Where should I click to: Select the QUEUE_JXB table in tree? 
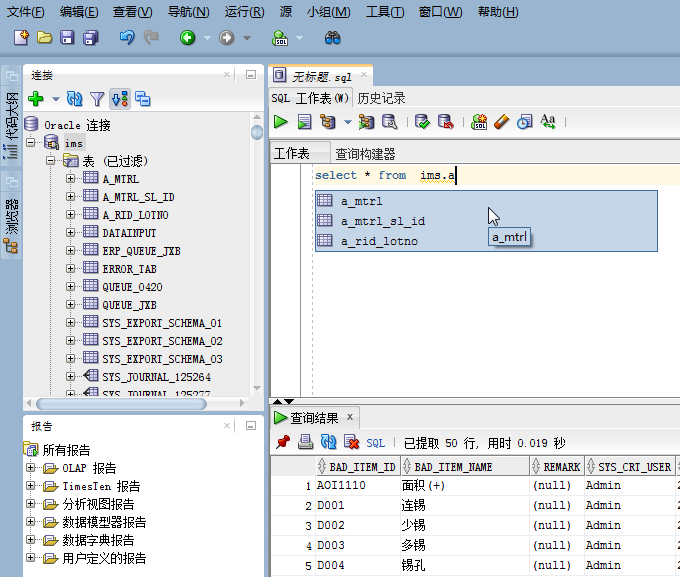tap(129, 305)
